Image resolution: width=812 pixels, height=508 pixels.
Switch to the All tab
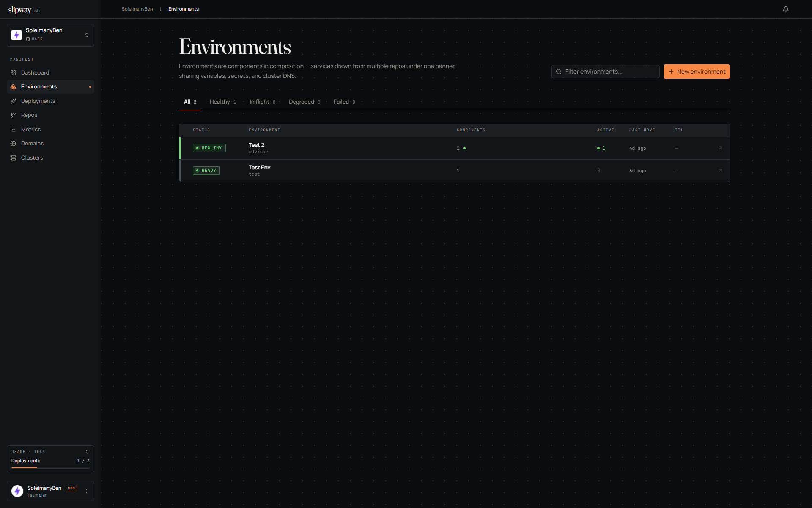click(x=190, y=102)
